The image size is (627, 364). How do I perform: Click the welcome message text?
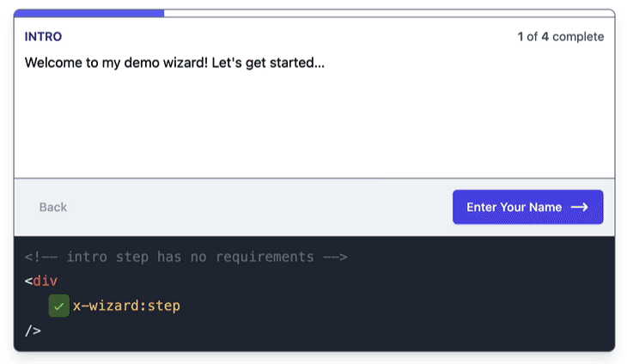click(x=174, y=63)
